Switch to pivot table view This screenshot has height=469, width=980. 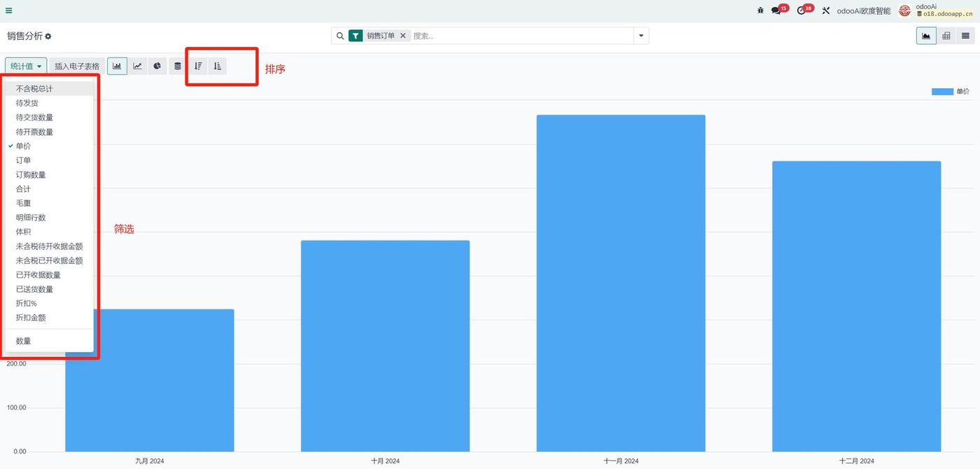(946, 36)
